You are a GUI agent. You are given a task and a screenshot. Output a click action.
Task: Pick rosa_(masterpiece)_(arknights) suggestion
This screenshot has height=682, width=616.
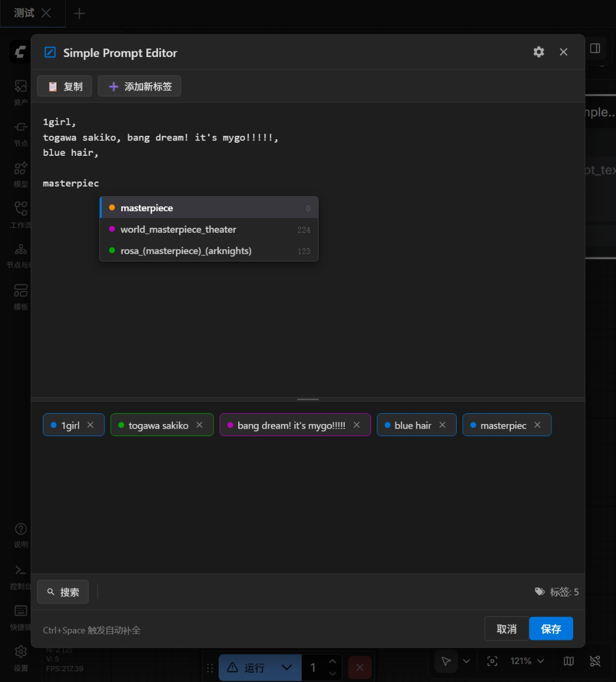coord(209,251)
